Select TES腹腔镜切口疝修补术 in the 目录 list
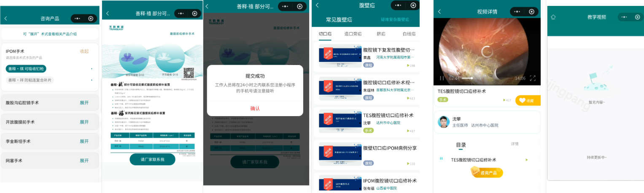 [x=474, y=160]
